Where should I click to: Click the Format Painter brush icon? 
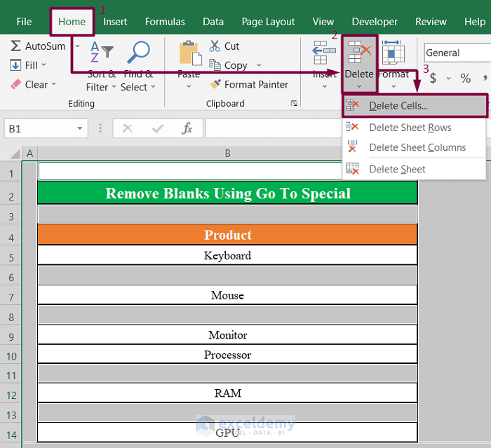tap(215, 84)
